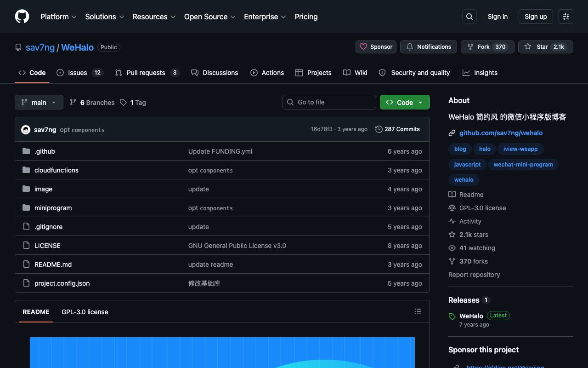588x368 pixels.
Task: Expand the Enterprise menu
Action: tap(265, 17)
